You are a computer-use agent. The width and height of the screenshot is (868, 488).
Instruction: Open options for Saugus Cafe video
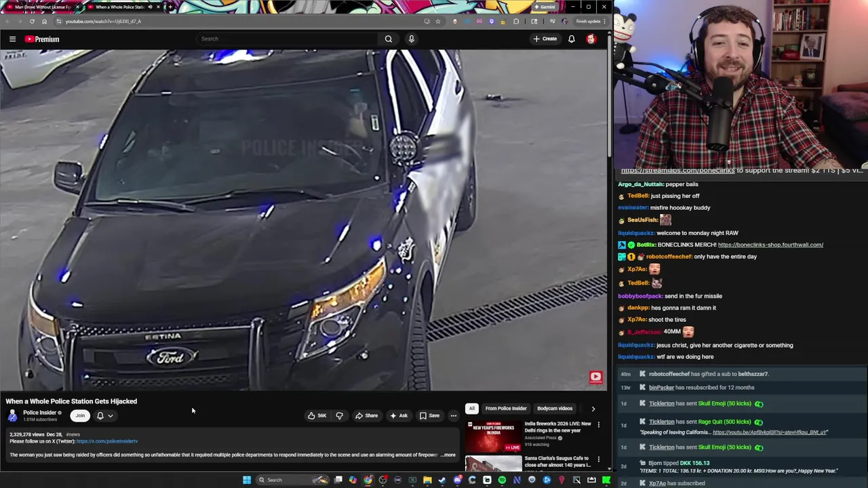pos(598,460)
